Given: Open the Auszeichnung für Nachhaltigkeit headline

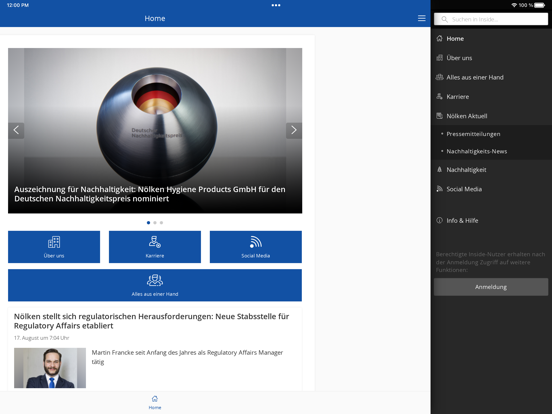Looking at the screenshot, I should 150,194.
